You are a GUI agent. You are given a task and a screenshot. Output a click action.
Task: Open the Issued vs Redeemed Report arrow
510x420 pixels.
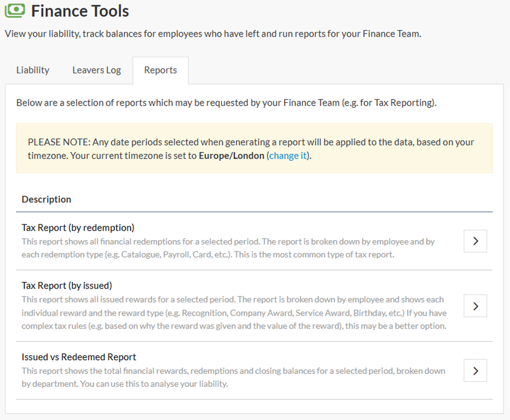point(475,371)
